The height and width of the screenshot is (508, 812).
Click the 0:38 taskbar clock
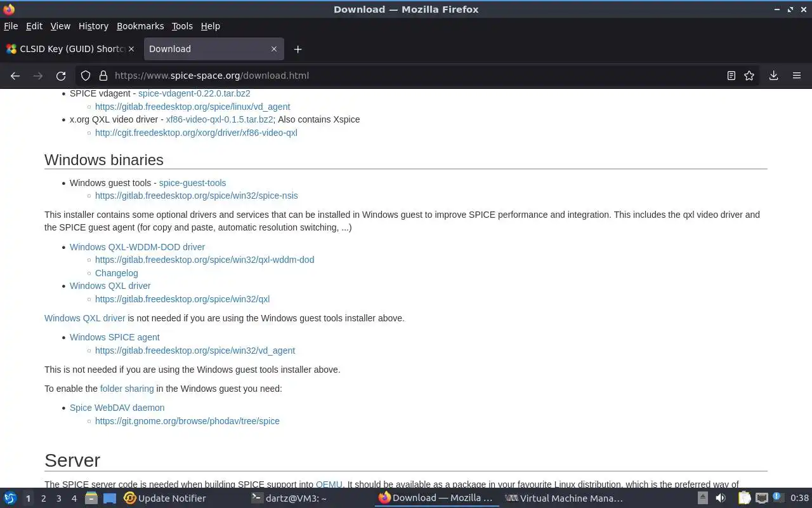tap(799, 498)
